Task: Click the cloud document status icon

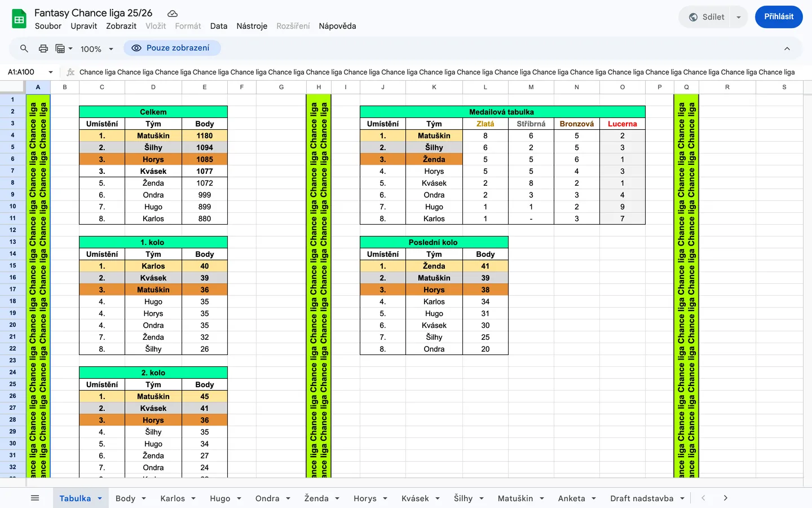Action: 173,13
